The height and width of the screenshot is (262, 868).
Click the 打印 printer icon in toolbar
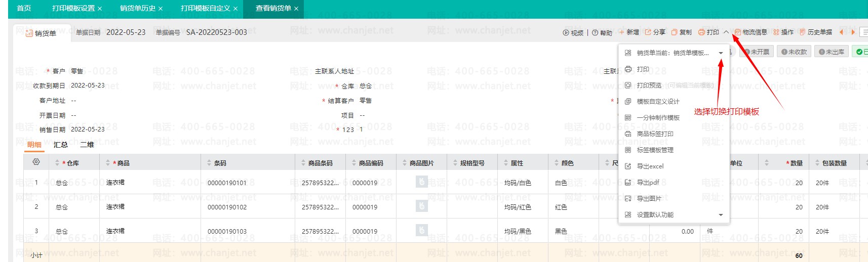click(x=701, y=32)
